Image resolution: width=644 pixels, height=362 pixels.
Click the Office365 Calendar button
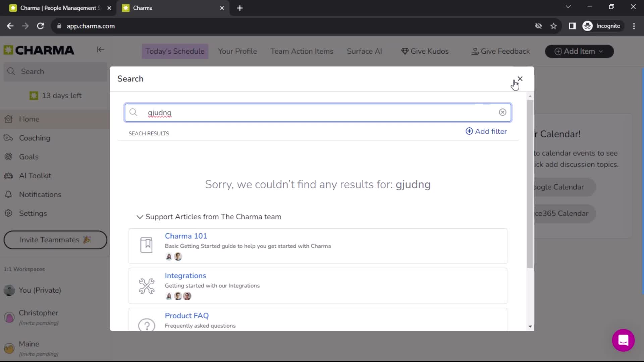[564, 214]
